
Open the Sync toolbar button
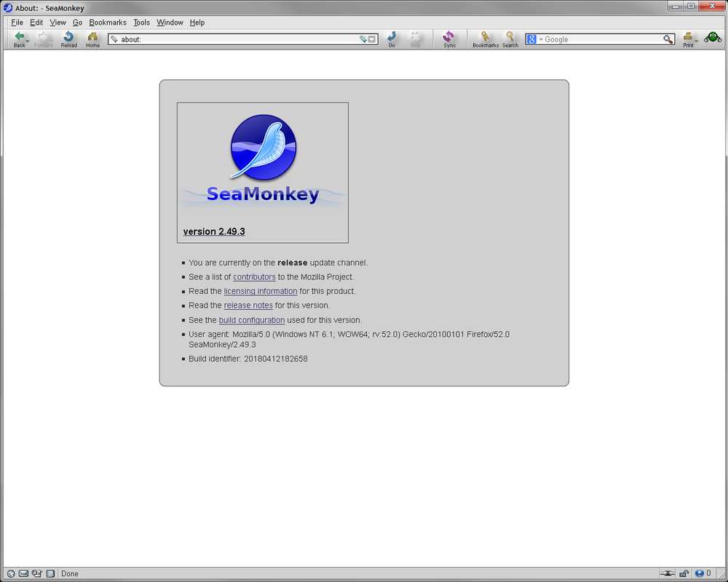coord(449,39)
